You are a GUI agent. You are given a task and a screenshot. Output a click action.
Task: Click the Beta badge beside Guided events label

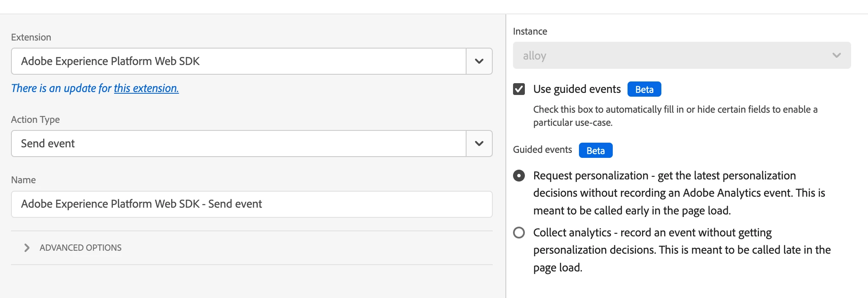(x=595, y=150)
